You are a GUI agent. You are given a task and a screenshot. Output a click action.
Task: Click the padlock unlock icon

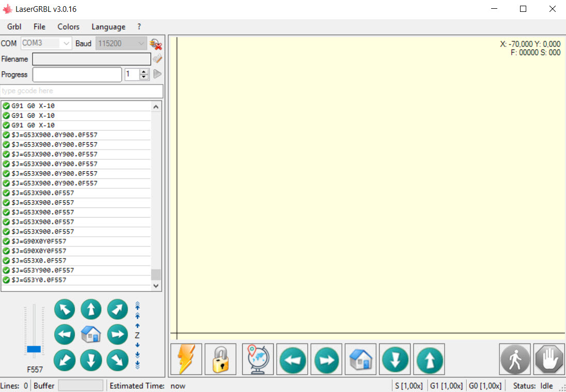(x=221, y=359)
